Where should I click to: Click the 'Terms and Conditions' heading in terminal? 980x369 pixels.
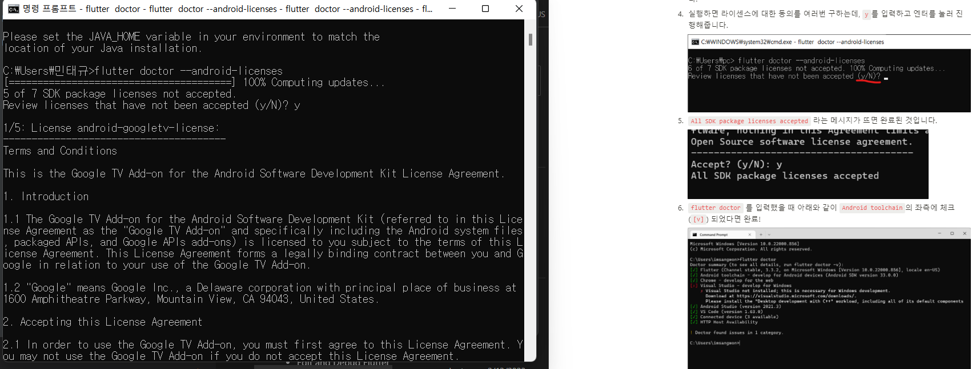[x=60, y=151]
